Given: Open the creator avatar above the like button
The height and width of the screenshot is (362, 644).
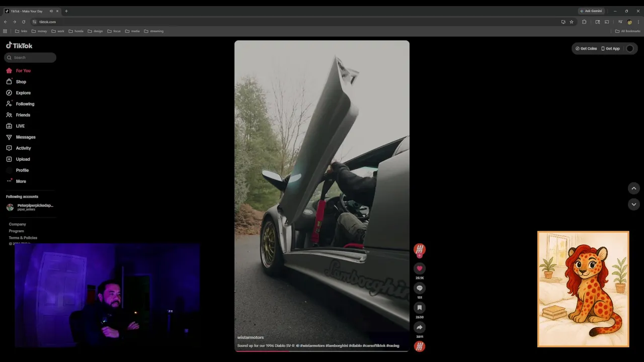Looking at the screenshot, I should (x=420, y=249).
